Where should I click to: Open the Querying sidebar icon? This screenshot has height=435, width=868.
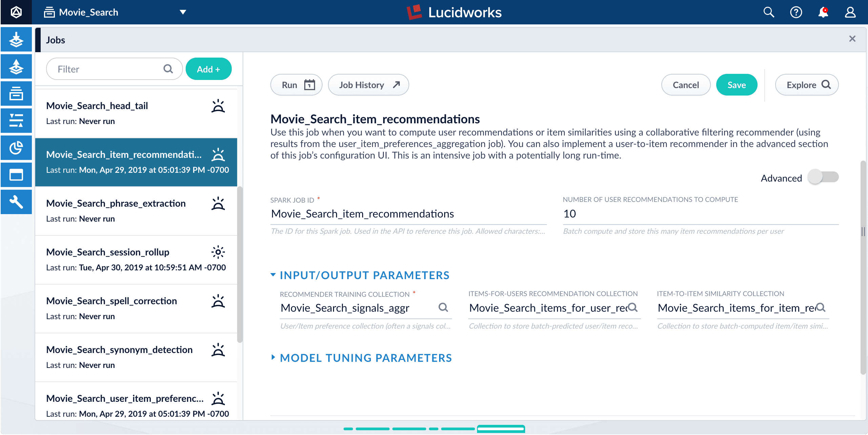(16, 67)
